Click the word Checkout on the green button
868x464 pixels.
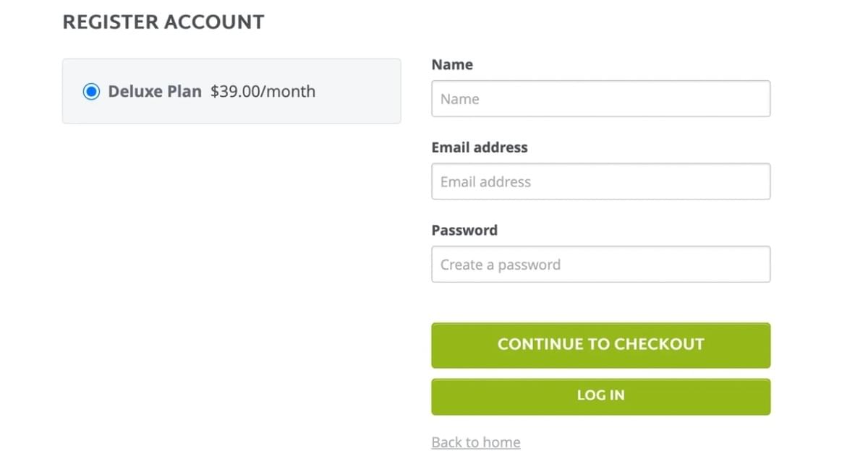(659, 344)
